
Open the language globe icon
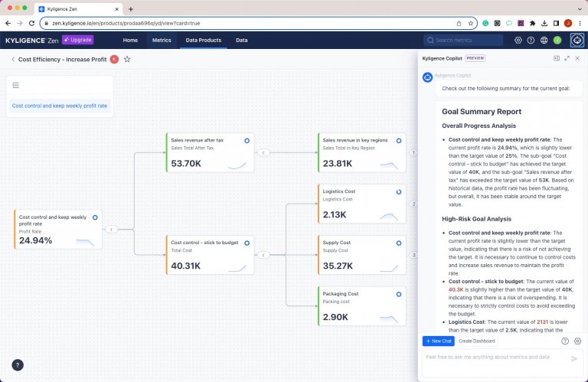click(544, 40)
